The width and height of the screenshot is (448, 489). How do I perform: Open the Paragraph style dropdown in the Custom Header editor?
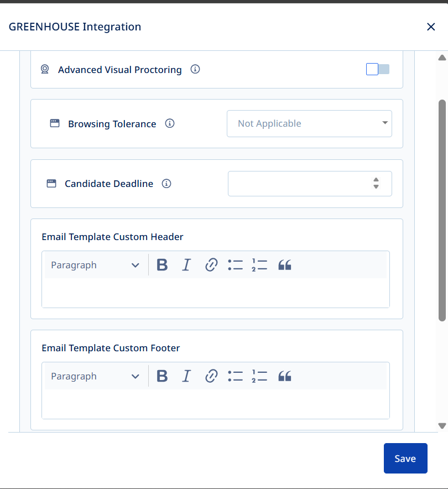pyautogui.click(x=95, y=265)
